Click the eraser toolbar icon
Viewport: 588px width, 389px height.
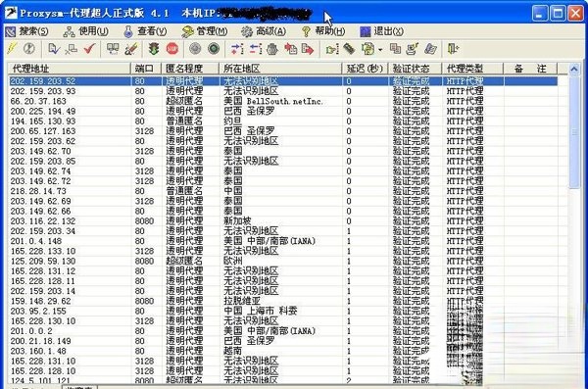point(430,49)
